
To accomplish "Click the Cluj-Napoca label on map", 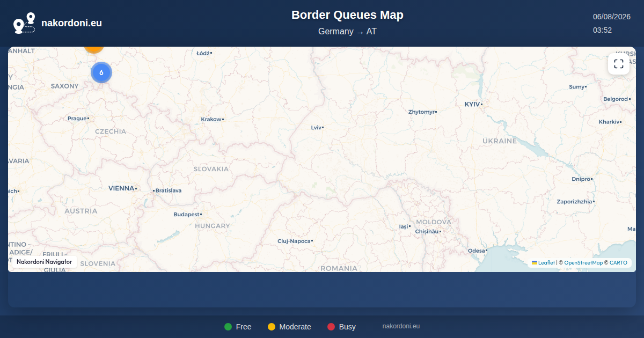I will (294, 241).
